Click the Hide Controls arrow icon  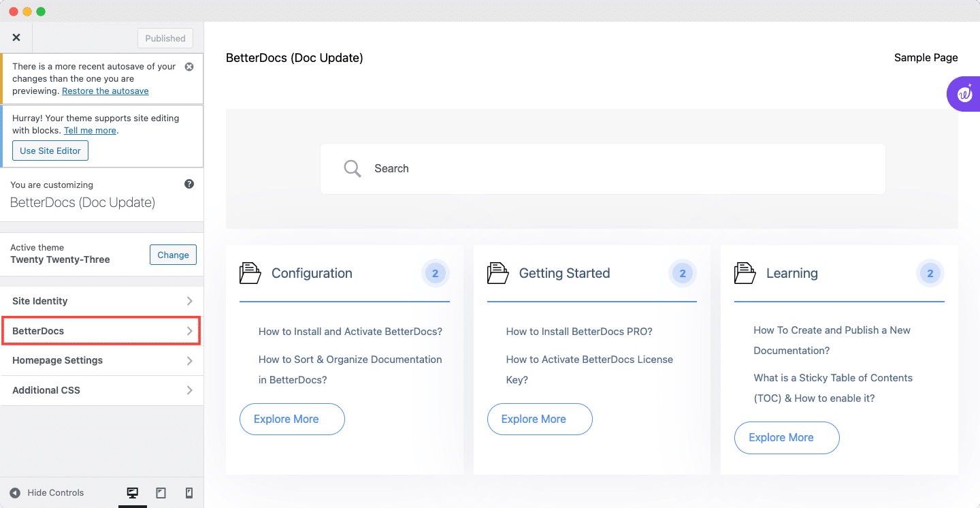coord(15,492)
